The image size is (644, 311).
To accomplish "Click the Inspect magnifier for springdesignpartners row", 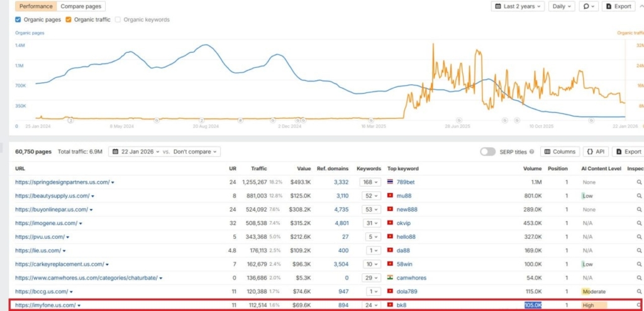I will pyautogui.click(x=639, y=182).
